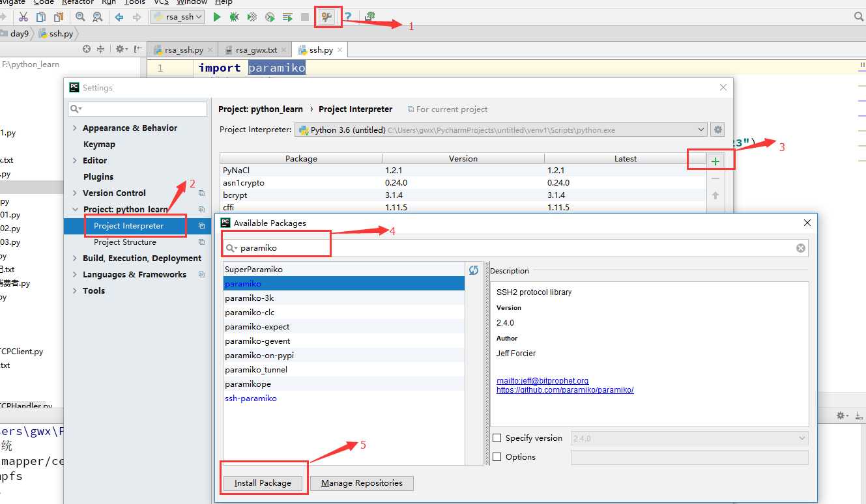Expand Version Control settings
Screen dimensions: 866x504
(75, 193)
